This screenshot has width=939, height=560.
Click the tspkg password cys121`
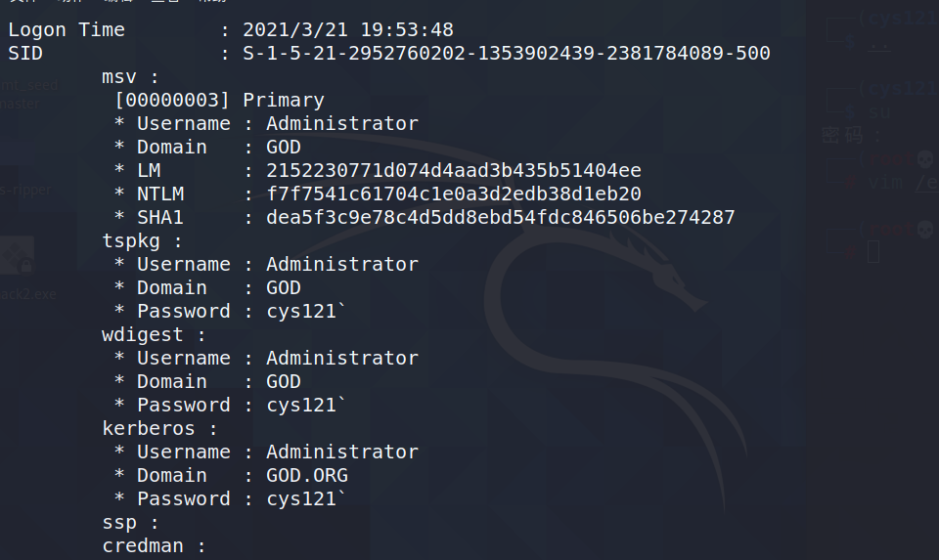[x=306, y=312]
